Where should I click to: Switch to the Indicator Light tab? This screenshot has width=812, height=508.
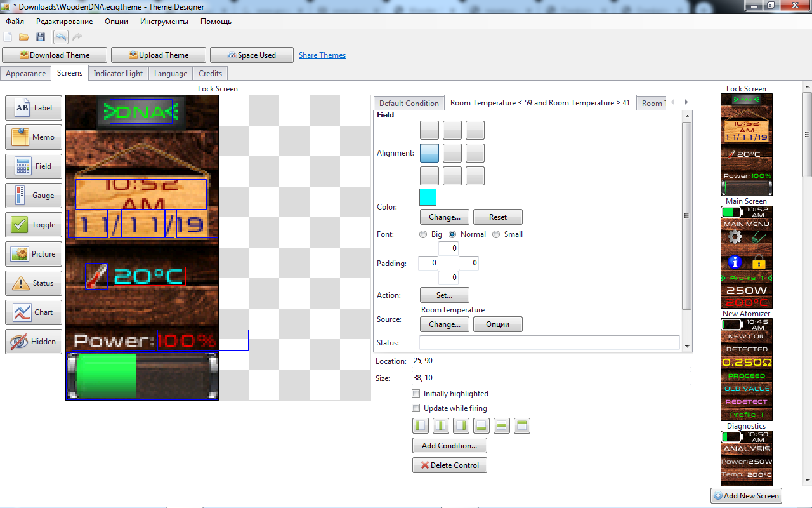(x=118, y=74)
